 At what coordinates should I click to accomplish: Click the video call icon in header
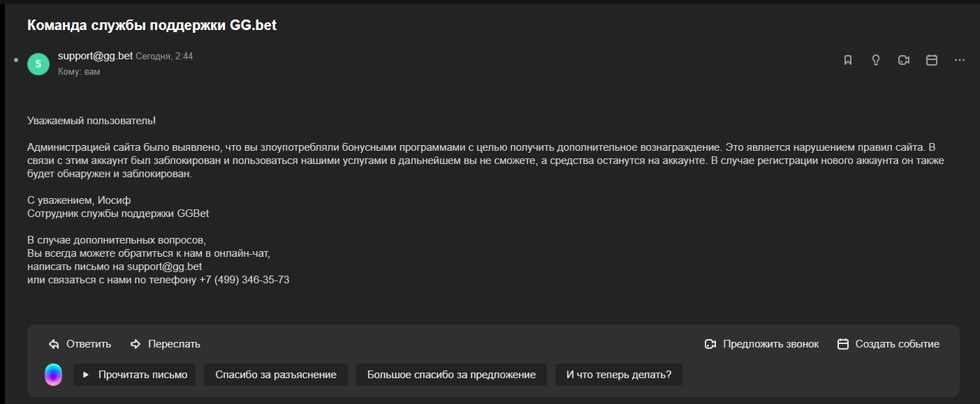[x=904, y=61]
